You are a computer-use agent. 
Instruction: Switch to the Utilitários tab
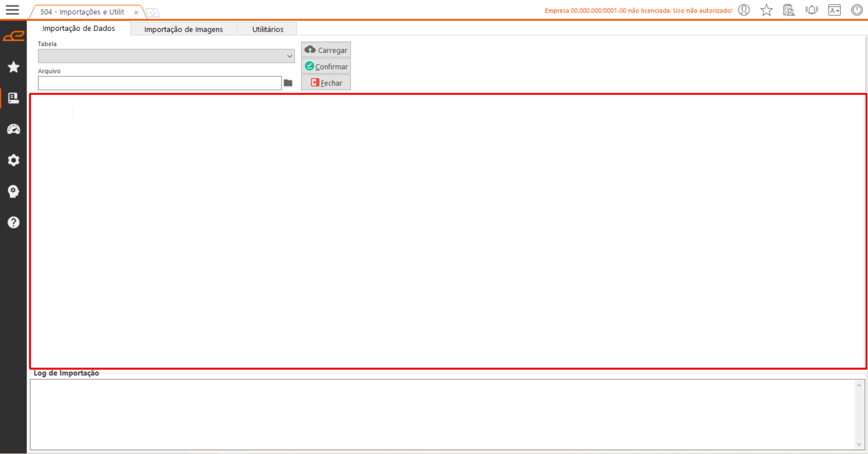coord(267,29)
